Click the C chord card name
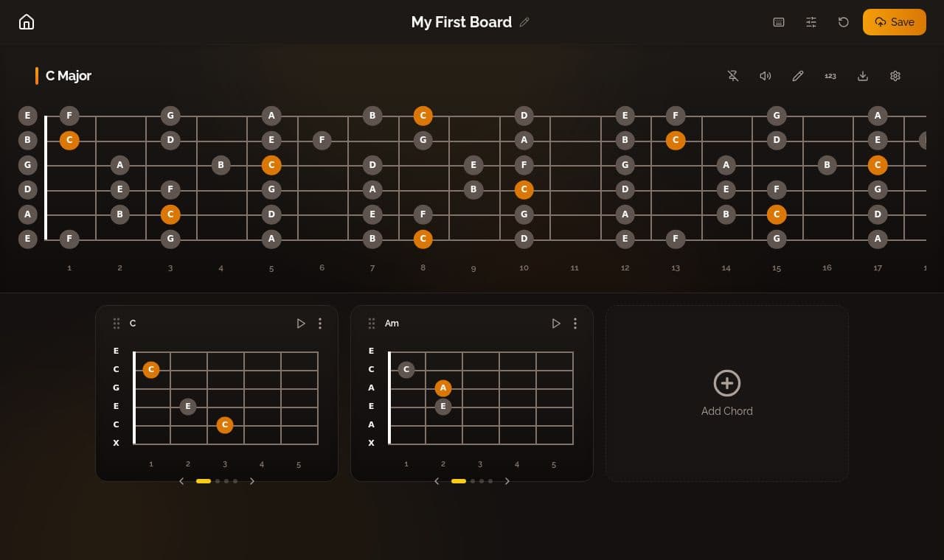Screen dimensions: 944x560 [x=133, y=323]
